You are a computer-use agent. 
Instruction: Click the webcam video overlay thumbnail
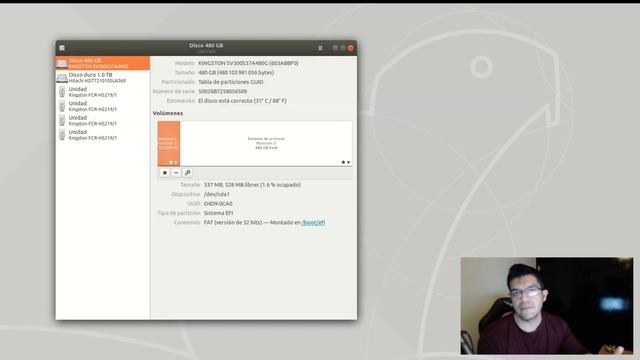click(x=547, y=306)
